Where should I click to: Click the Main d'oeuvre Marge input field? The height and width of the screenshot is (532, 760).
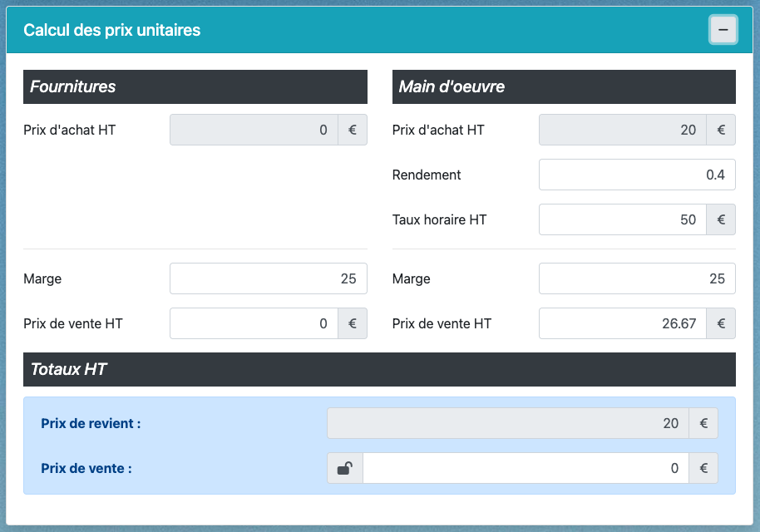(x=636, y=278)
